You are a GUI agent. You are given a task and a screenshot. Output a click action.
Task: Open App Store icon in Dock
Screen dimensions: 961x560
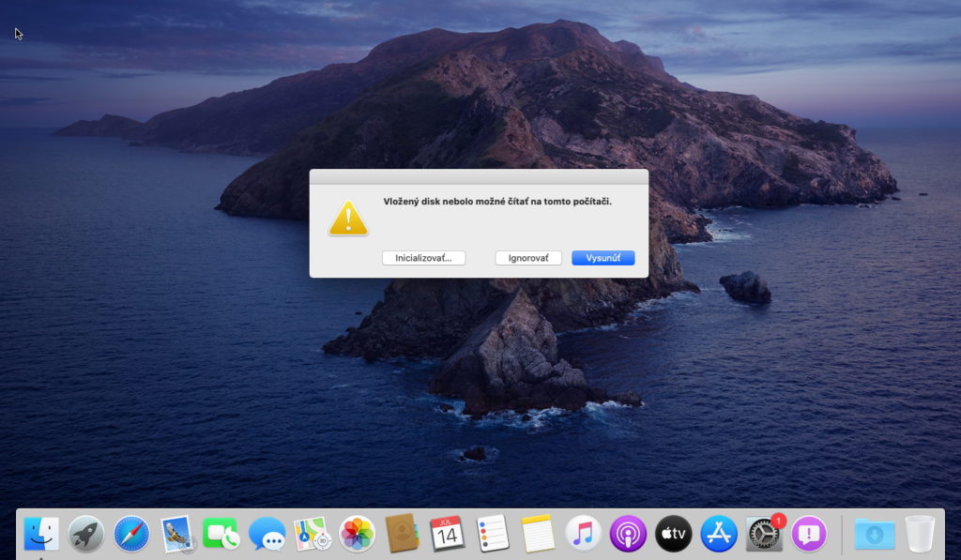click(718, 534)
